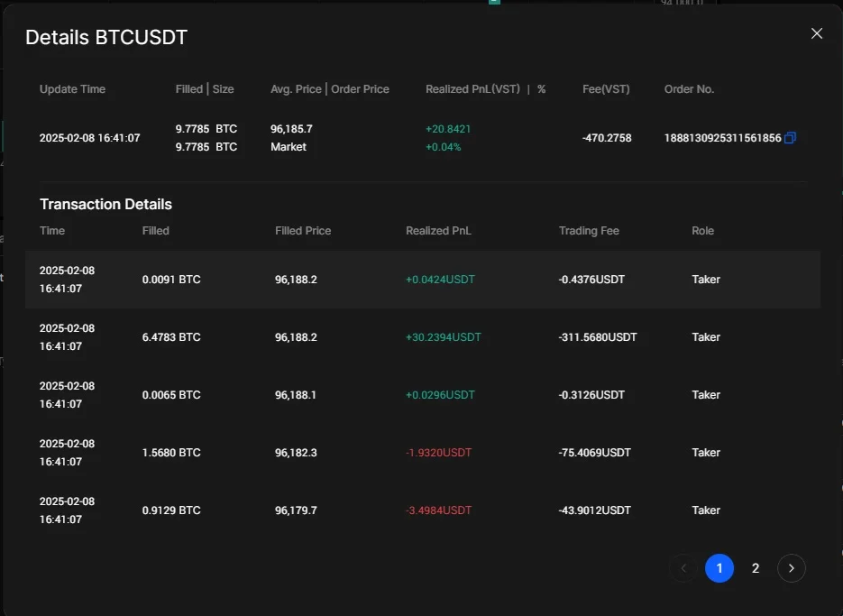Click realized PnL -1.9320USDT
Screen dimensions: 843x616
click(439, 453)
